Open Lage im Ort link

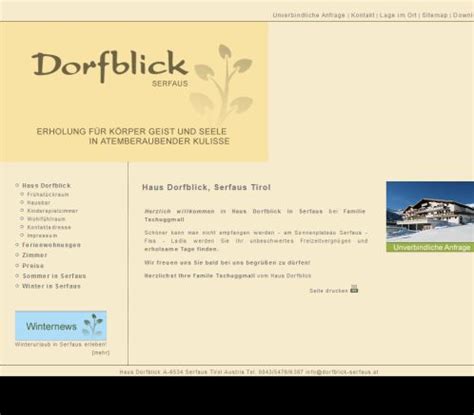398,15
